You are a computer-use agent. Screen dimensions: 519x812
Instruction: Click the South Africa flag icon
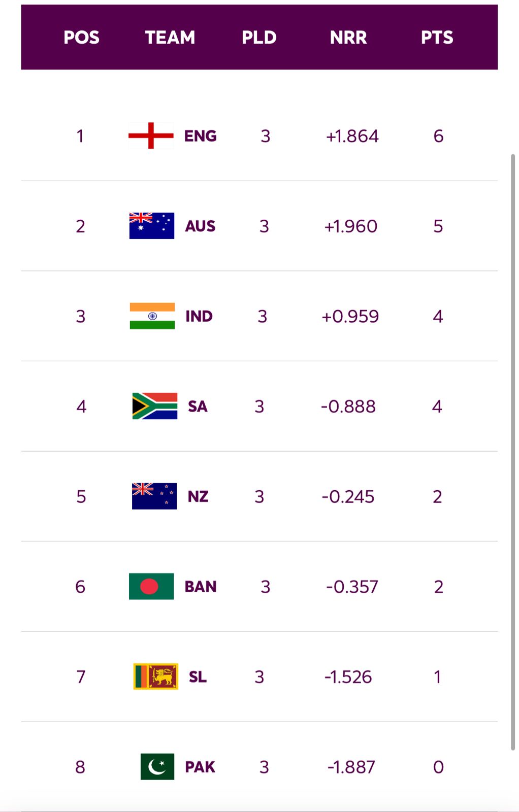(154, 406)
